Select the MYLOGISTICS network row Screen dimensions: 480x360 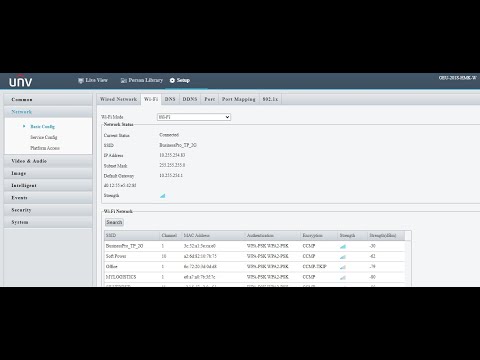255,277
